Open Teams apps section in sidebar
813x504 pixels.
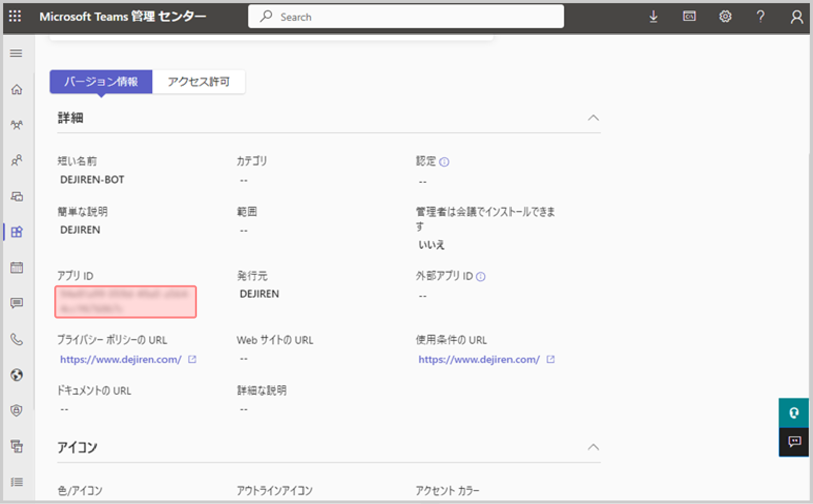click(17, 232)
